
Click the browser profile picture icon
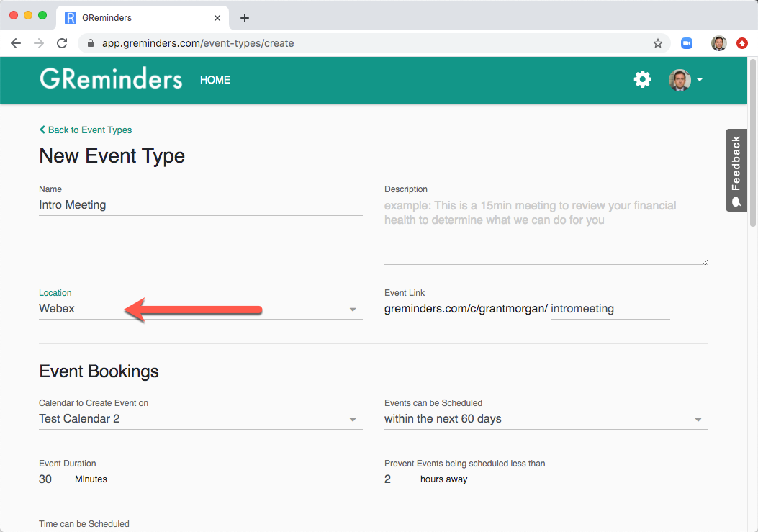[718, 43]
